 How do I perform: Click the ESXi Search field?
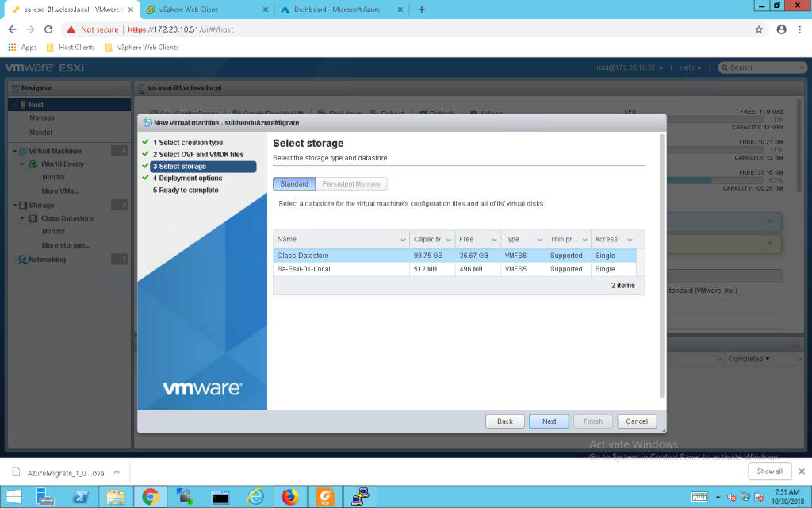pos(762,68)
